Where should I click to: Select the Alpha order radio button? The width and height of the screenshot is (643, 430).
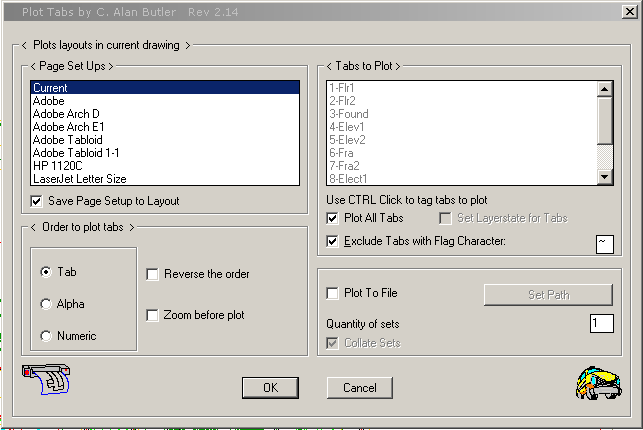46,304
